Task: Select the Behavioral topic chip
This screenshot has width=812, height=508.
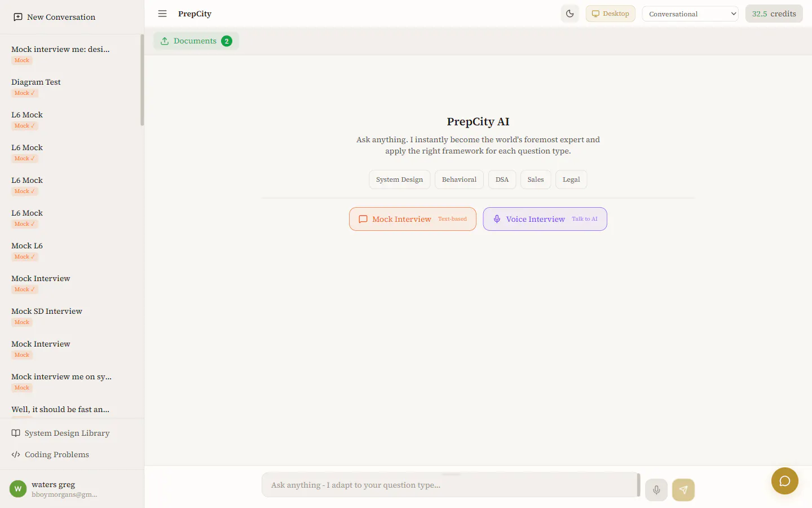Action: tap(459, 179)
